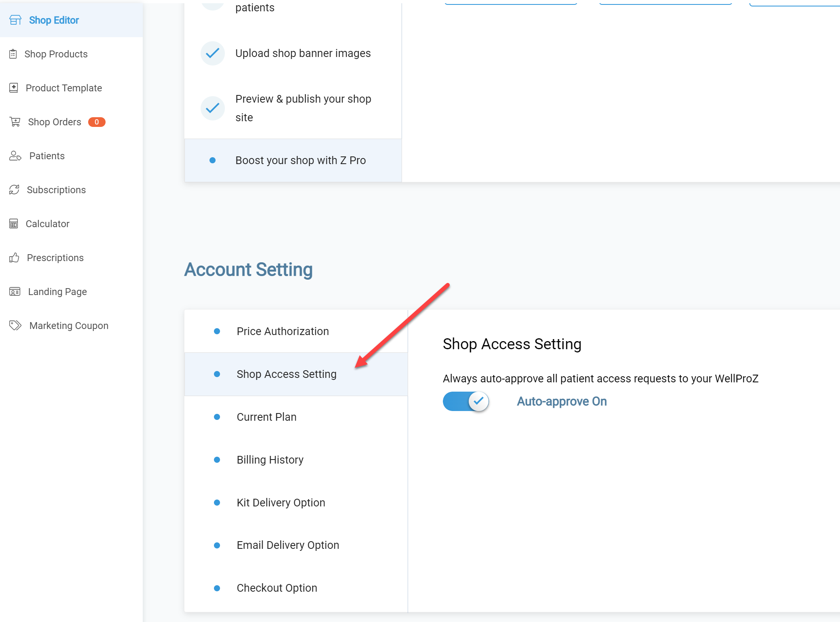This screenshot has height=622, width=840.
Task: Open the Shop Editor menu item
Action: click(71, 20)
